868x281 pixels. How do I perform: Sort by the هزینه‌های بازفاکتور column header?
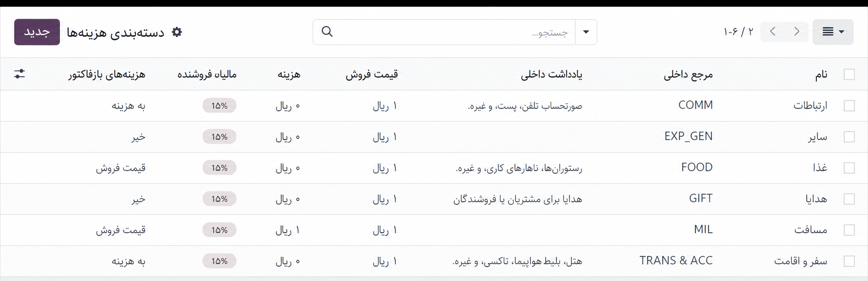[x=107, y=74]
